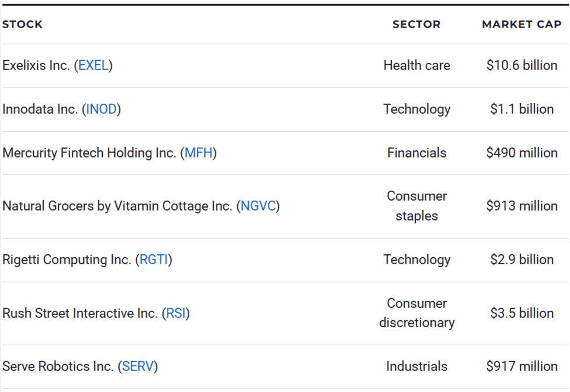Open the RSI stock symbol link
Viewport: 570px width, 392px height.
(176, 313)
